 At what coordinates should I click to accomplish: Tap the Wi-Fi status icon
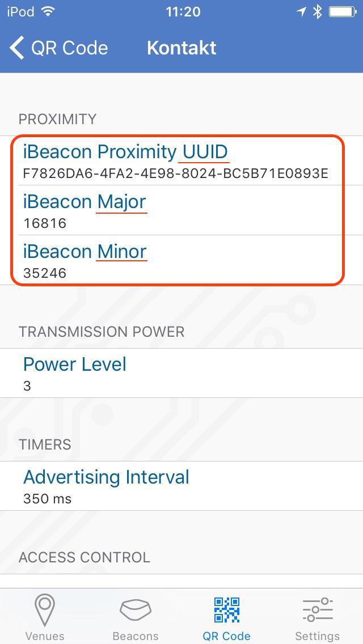(x=49, y=12)
